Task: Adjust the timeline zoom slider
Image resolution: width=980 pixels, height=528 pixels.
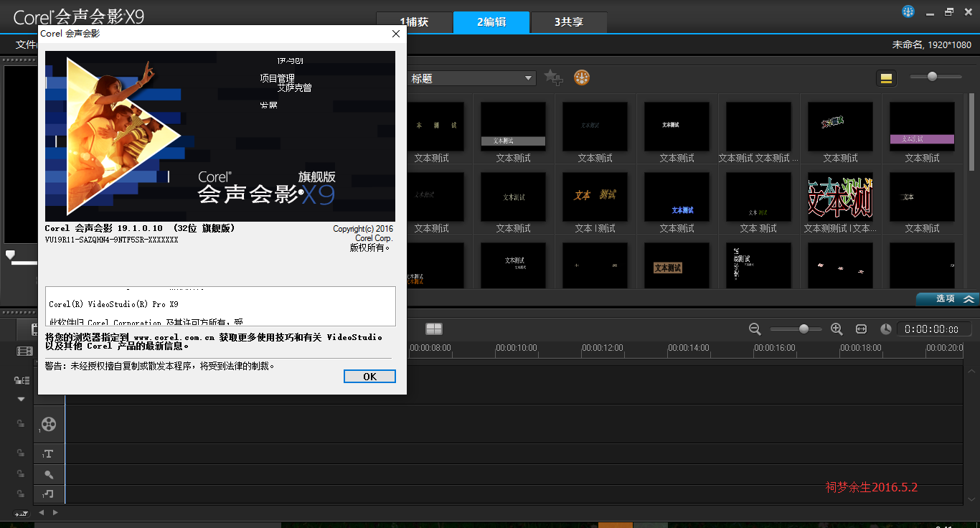Action: click(x=804, y=329)
